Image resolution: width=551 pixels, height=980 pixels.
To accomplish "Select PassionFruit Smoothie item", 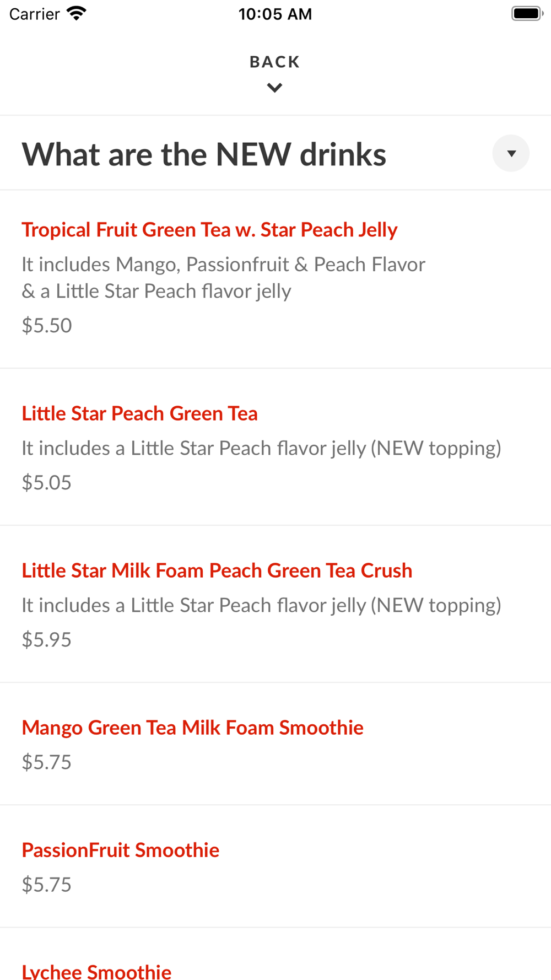I will [121, 850].
